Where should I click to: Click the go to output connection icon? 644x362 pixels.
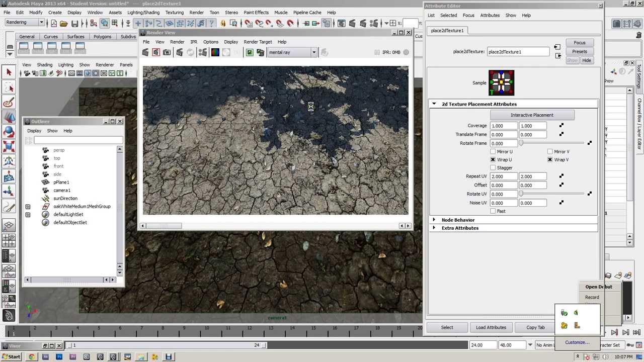(x=558, y=56)
